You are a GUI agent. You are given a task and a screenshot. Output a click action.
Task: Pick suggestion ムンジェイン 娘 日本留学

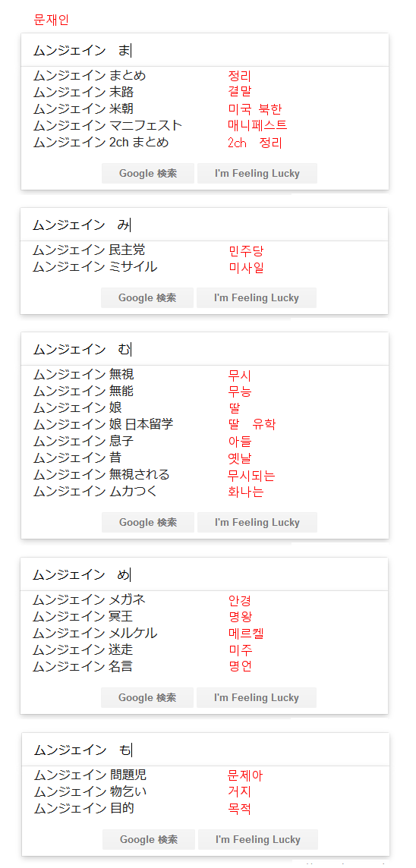tap(103, 425)
